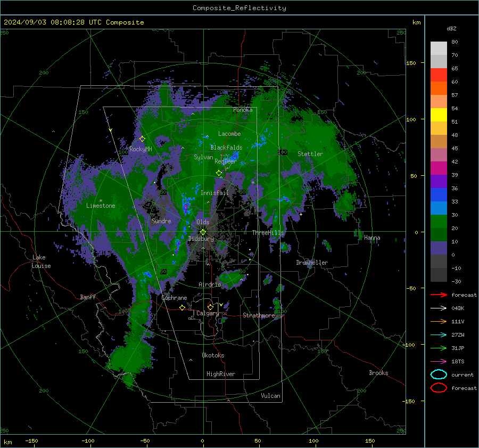Pick the bright green 20-30 dBZ swatch
The width and height of the screenshot is (479, 448).
439,222
